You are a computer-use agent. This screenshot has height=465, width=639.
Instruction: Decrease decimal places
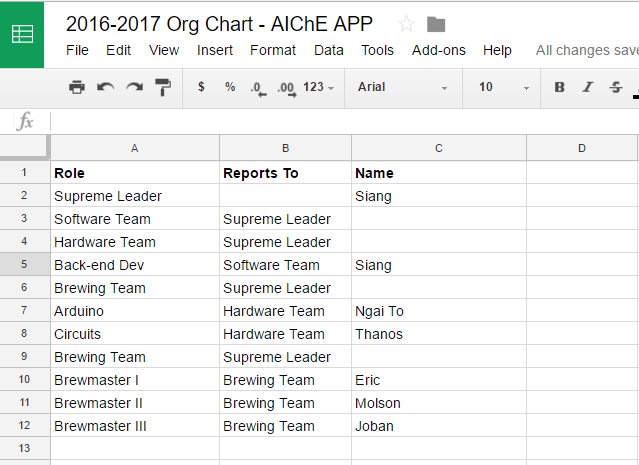coord(258,88)
